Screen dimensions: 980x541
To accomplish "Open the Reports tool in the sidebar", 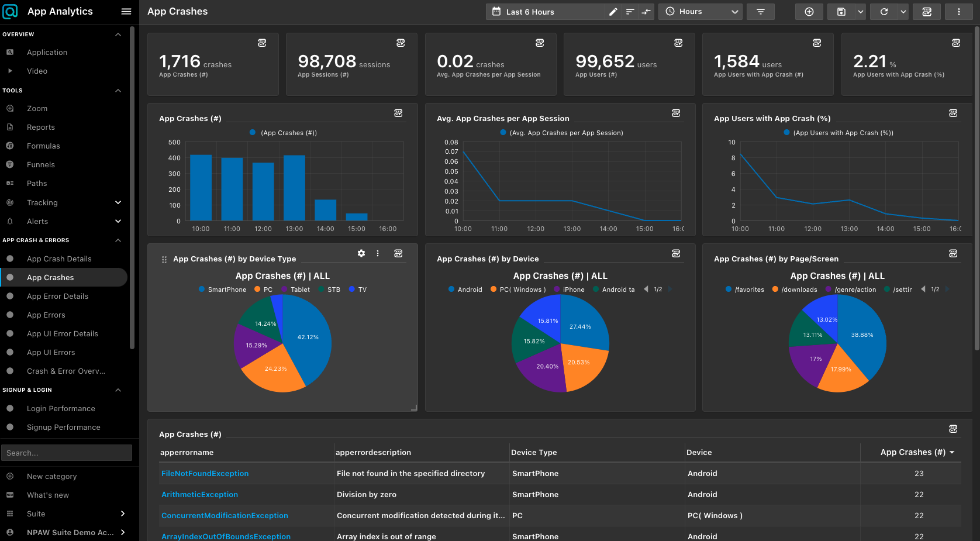I will 41,127.
